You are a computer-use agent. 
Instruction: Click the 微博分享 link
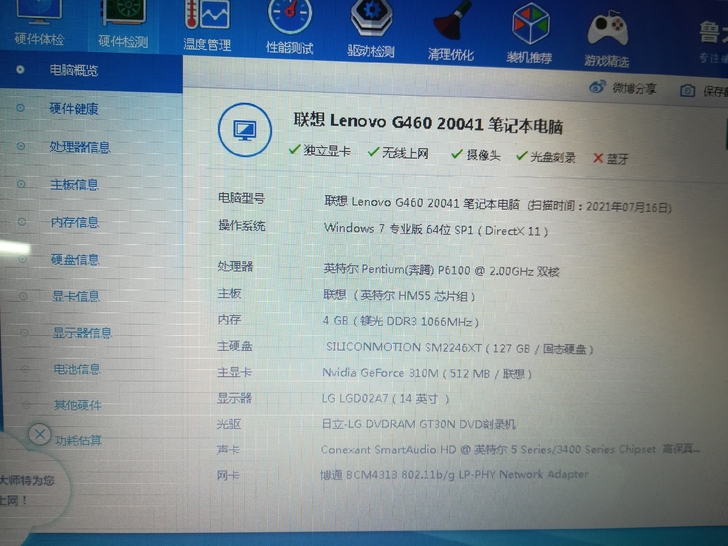coord(634,88)
